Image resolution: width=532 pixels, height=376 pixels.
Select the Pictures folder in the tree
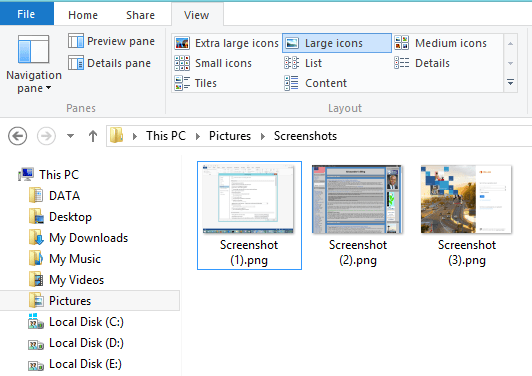click(x=90, y=301)
